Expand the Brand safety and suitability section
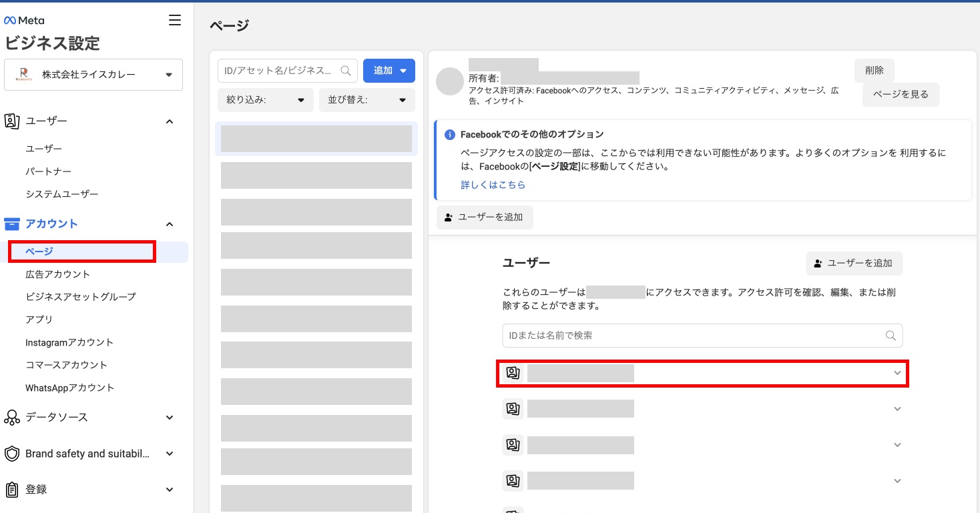The width and height of the screenshot is (980, 513). [170, 454]
